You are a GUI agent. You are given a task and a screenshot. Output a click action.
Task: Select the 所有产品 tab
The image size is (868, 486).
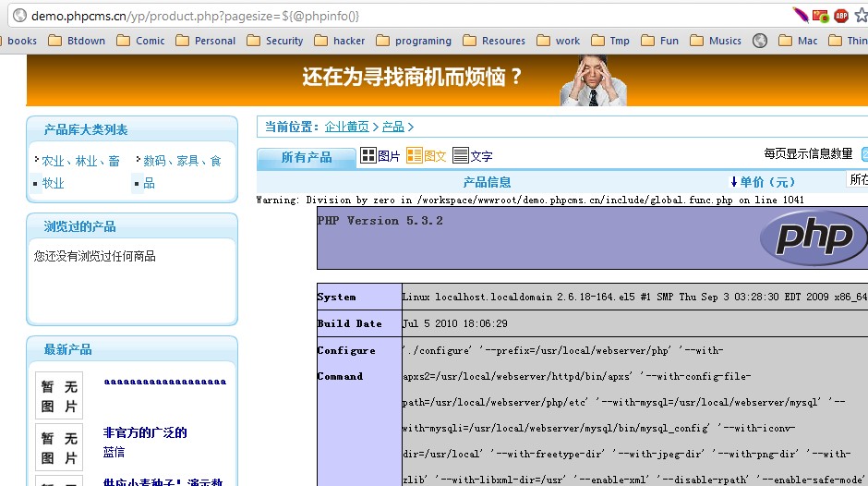307,157
